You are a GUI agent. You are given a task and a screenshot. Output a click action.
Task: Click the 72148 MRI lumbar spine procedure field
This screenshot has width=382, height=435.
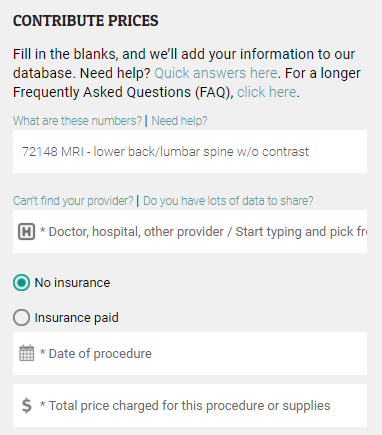190,152
